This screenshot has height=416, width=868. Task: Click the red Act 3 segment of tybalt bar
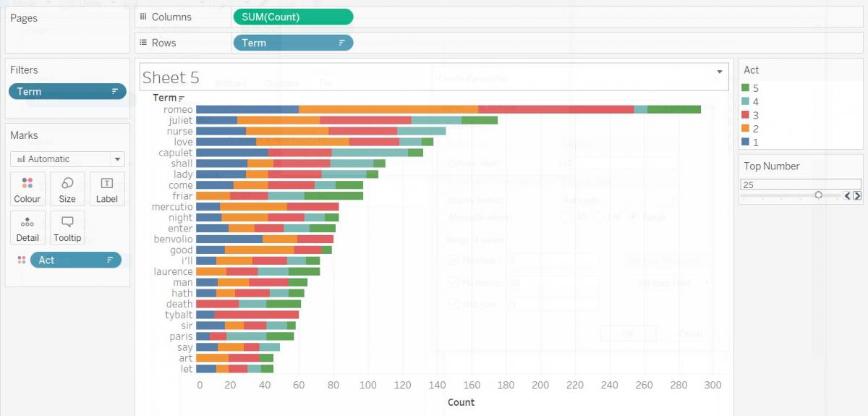(x=257, y=315)
